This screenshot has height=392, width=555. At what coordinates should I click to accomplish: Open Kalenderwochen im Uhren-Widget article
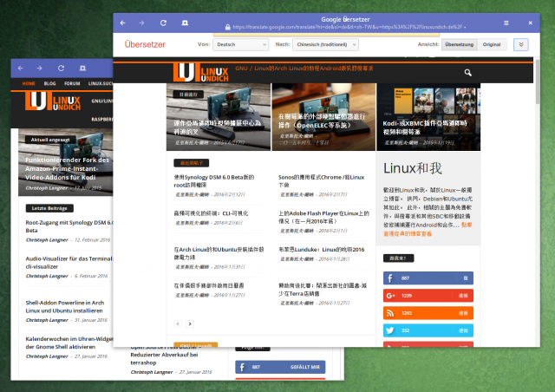click(69, 343)
